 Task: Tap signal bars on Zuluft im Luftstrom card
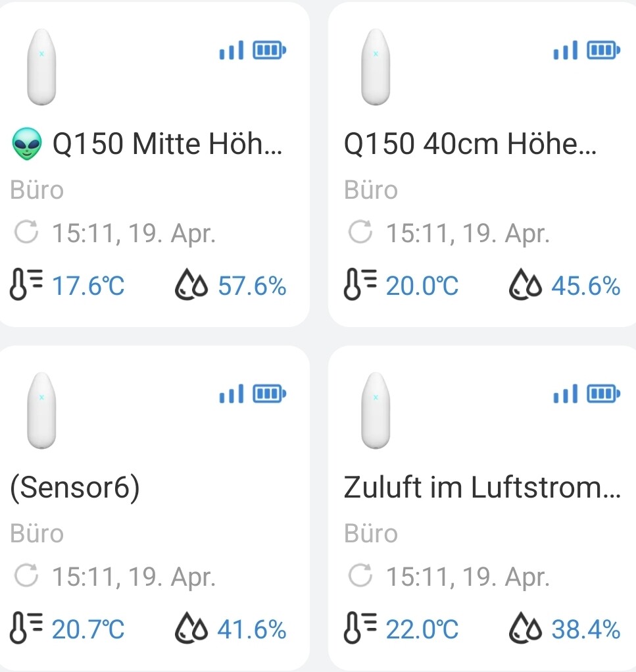564,394
